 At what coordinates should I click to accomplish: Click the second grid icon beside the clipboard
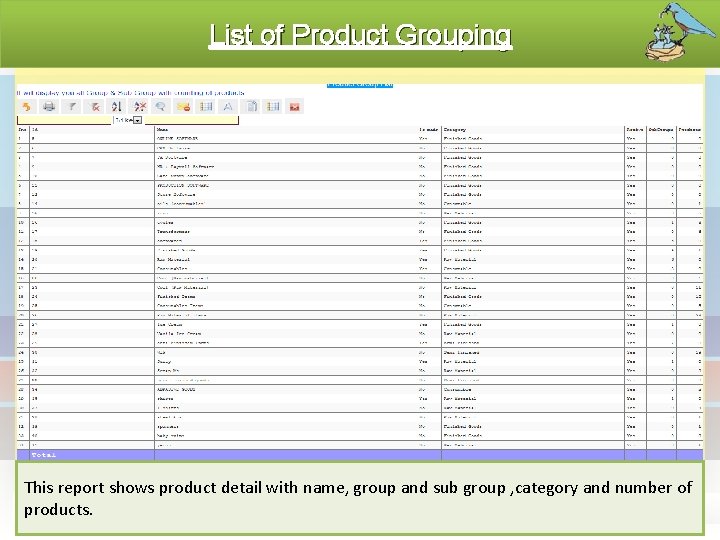(x=273, y=107)
